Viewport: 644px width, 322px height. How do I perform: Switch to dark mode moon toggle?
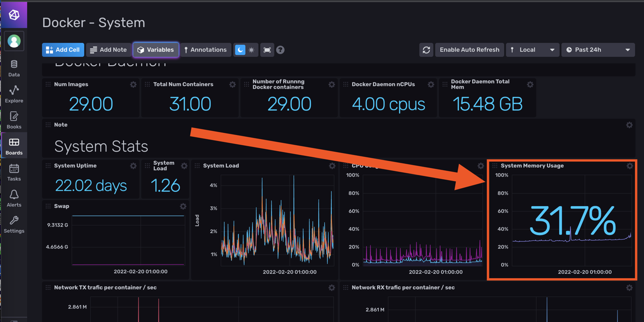[x=240, y=50]
